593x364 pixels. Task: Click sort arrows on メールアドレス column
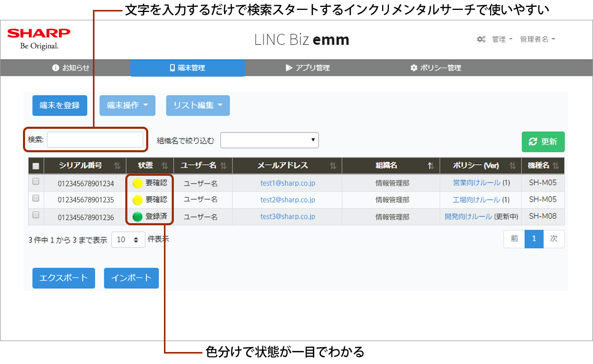pos(333,165)
